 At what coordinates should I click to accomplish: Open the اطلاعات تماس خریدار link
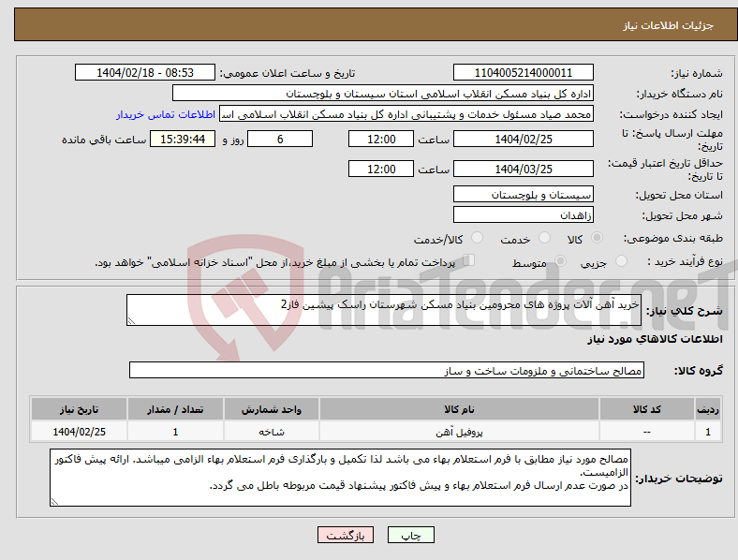[166, 114]
